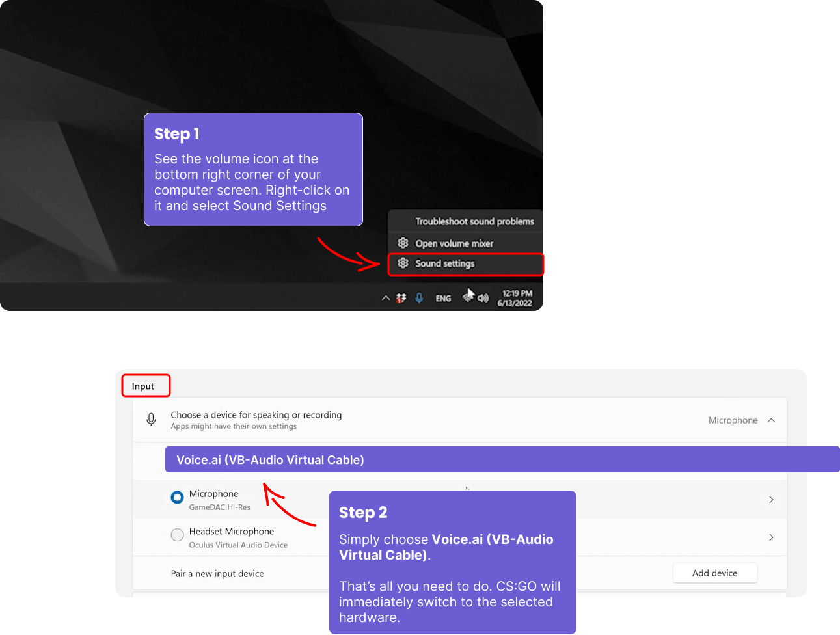Click the microphone icon beside Choose a device
The width and height of the screenshot is (840, 635).
(x=151, y=420)
